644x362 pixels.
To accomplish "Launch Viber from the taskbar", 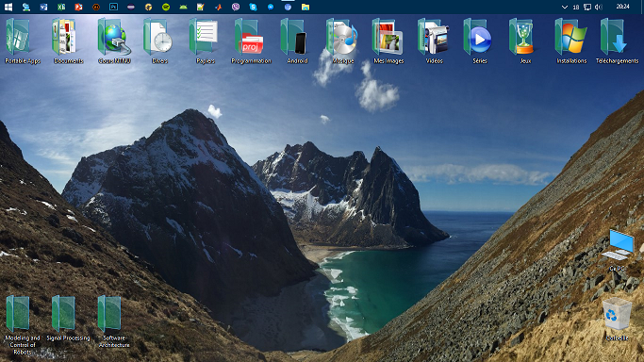I will point(236,7).
